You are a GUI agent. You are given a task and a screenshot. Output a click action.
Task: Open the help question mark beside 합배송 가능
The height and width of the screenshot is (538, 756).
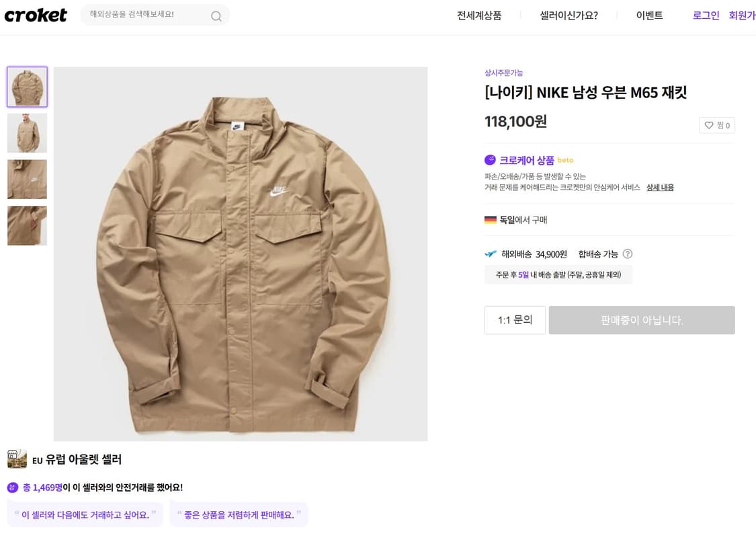[x=627, y=254]
